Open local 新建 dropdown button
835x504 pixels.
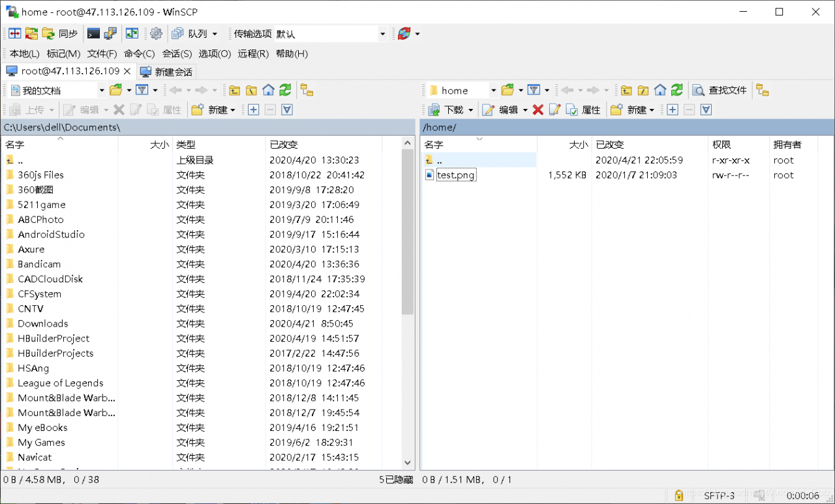(213, 110)
